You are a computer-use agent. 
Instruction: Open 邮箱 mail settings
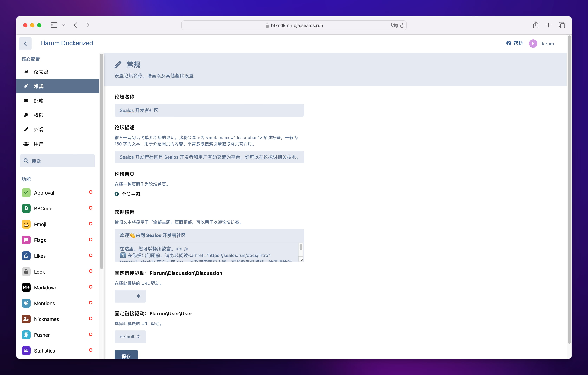tap(57, 101)
